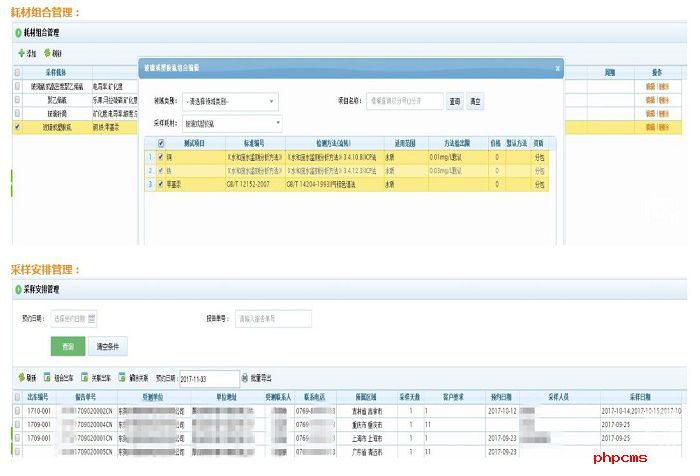Click the 解除关联 toolbar icon
Viewport: 700px width, 476px height.
pos(122,378)
